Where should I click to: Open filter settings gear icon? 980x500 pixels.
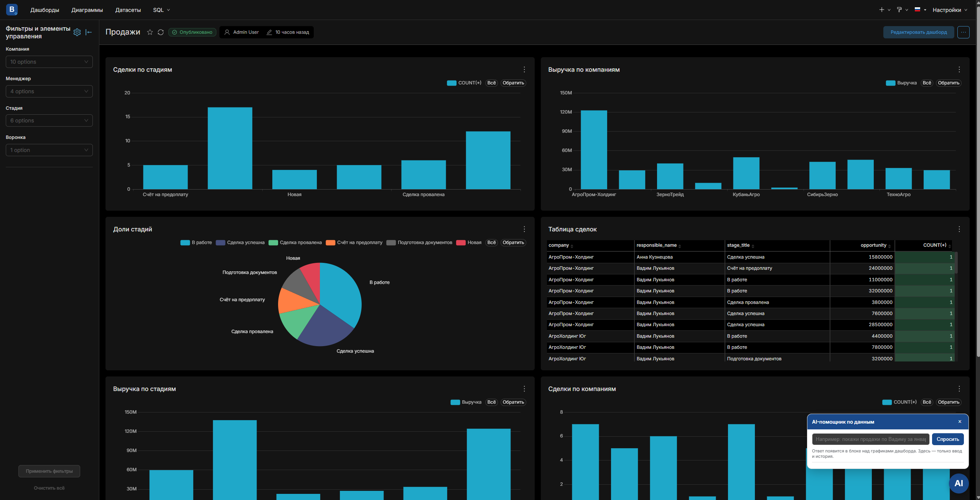pos(77,32)
